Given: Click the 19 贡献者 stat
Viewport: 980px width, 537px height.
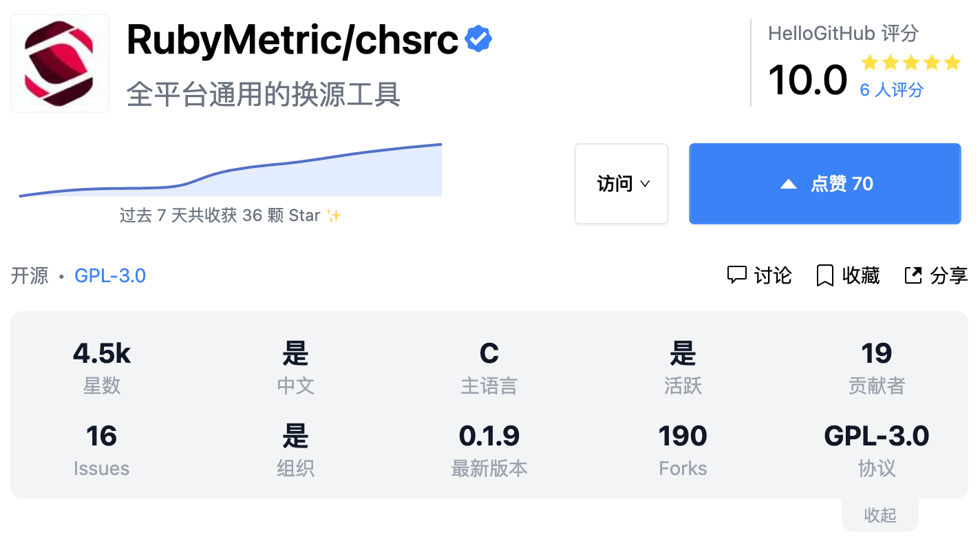Looking at the screenshot, I should [877, 368].
